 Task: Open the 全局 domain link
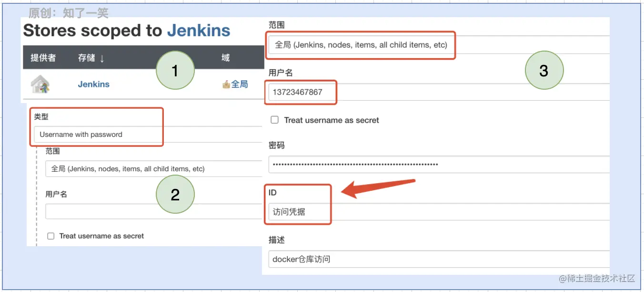pyautogui.click(x=239, y=84)
